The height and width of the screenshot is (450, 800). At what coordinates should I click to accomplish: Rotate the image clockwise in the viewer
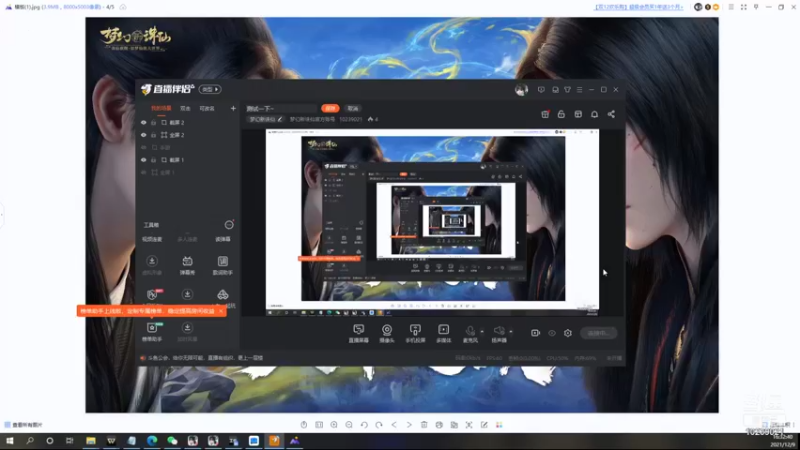click(x=379, y=424)
